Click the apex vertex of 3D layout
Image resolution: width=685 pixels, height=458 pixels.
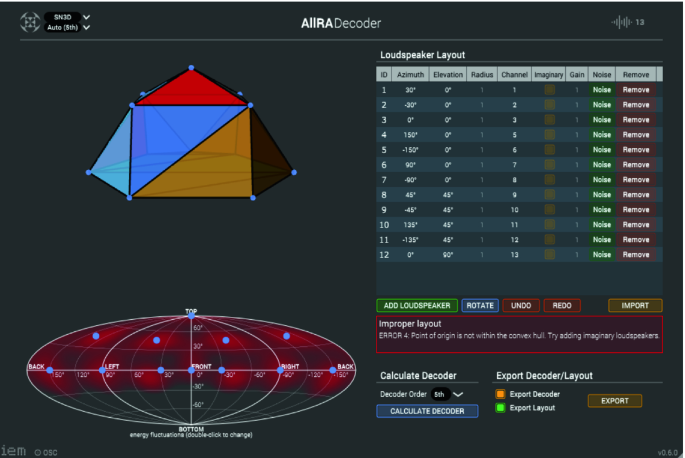tap(191, 68)
